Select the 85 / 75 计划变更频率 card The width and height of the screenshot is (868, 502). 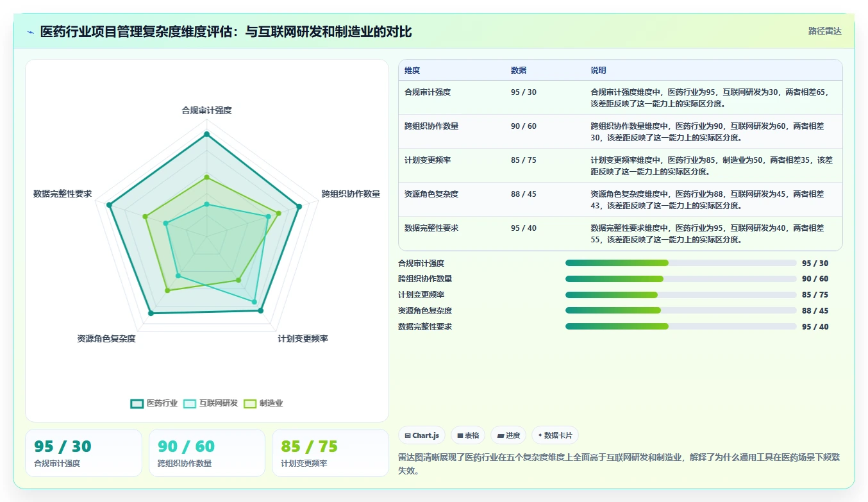tap(330, 453)
